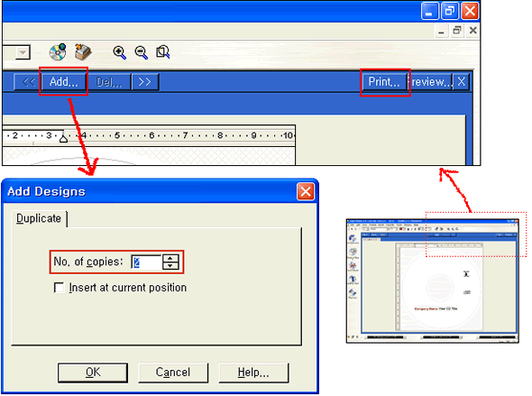Increase number of copies with up arrow
The image size is (532, 396).
tap(170, 258)
